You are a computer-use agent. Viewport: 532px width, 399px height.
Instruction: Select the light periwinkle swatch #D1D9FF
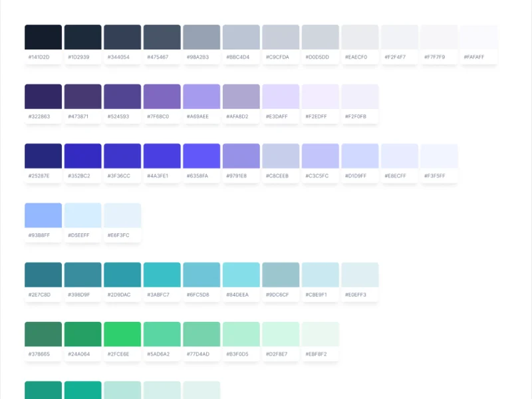[x=360, y=156]
